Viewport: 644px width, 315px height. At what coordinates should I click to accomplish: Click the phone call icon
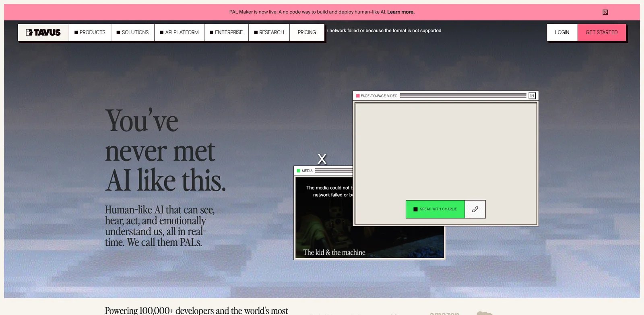[475, 209]
